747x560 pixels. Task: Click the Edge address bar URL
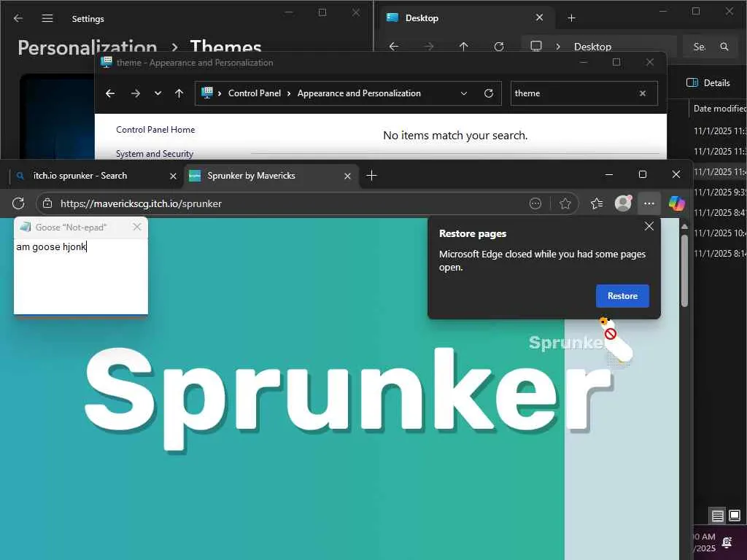pyautogui.click(x=141, y=203)
